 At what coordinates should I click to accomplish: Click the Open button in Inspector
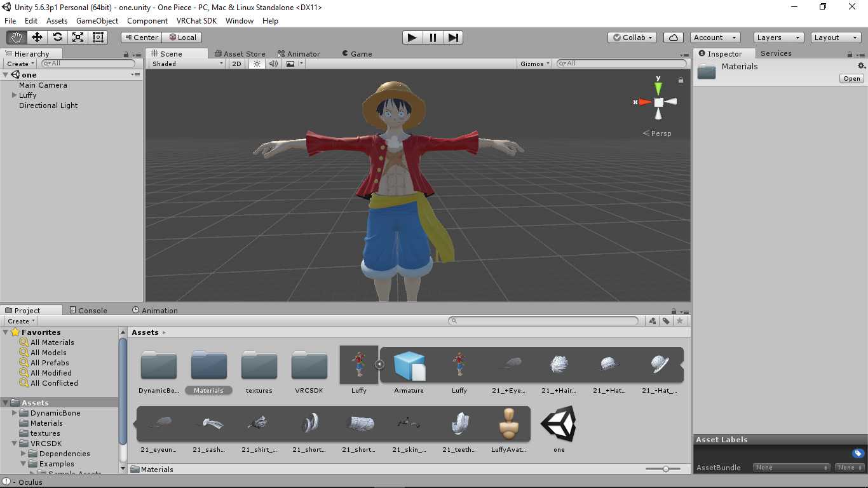tap(851, 79)
